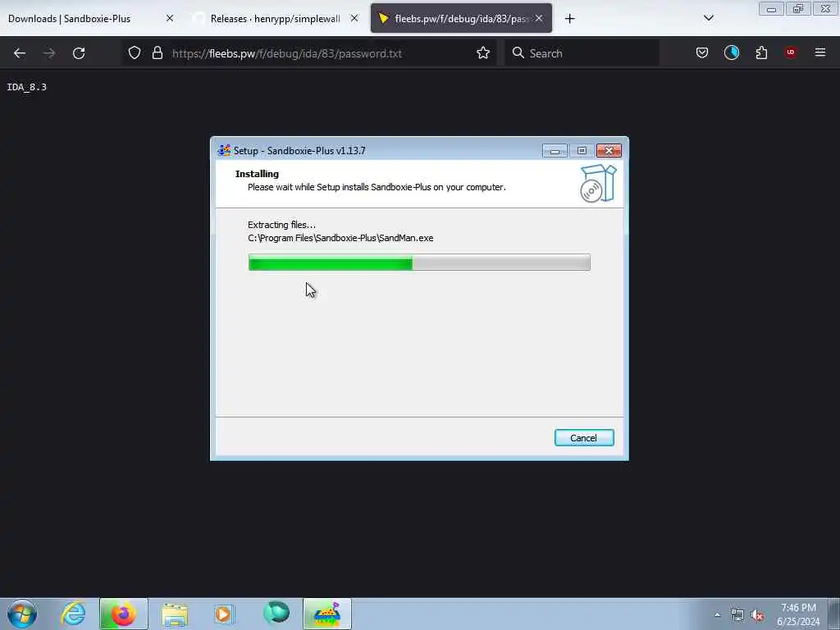Image resolution: width=840 pixels, height=630 pixels.
Task: Click the browser forward arrow
Action: 49,53
